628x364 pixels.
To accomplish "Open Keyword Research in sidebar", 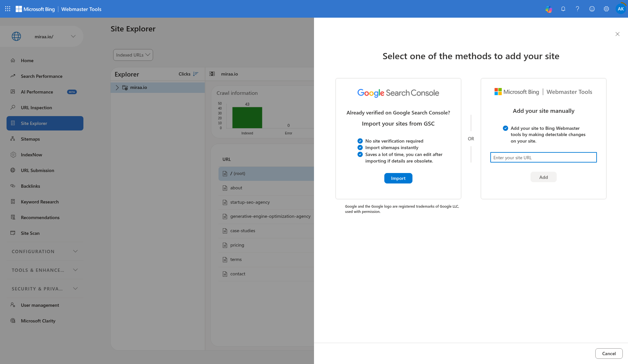I will (x=45, y=202).
